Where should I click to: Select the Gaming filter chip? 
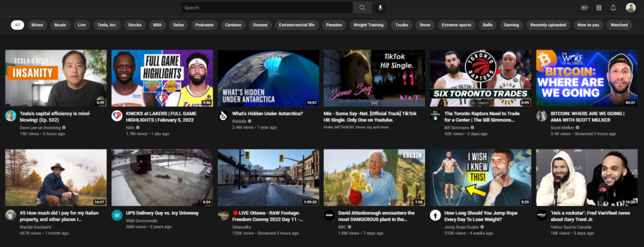(x=511, y=25)
